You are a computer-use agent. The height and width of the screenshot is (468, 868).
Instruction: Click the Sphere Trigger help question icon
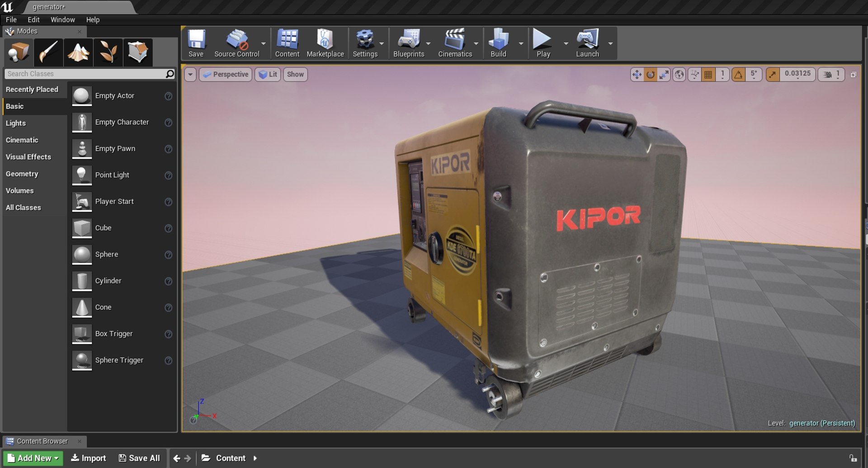pyautogui.click(x=168, y=360)
